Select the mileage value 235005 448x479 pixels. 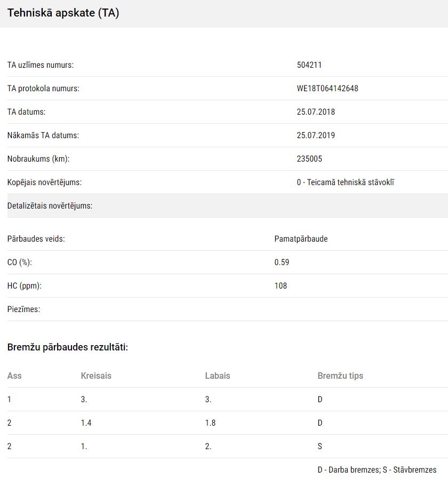point(309,159)
